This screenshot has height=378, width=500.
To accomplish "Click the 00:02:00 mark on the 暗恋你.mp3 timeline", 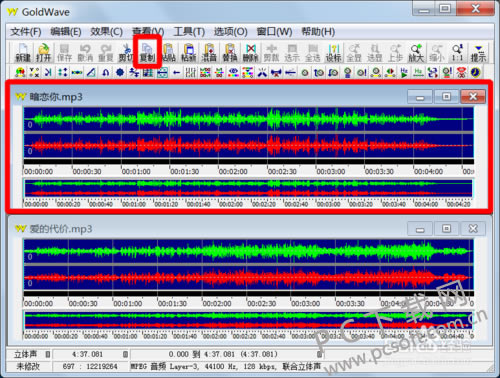I will pos(233,172).
